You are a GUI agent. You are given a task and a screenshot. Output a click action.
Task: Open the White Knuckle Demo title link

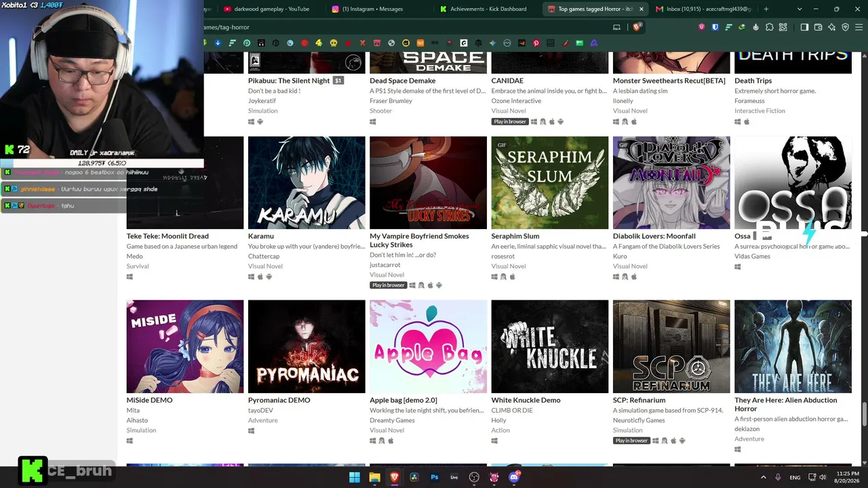[526, 400]
